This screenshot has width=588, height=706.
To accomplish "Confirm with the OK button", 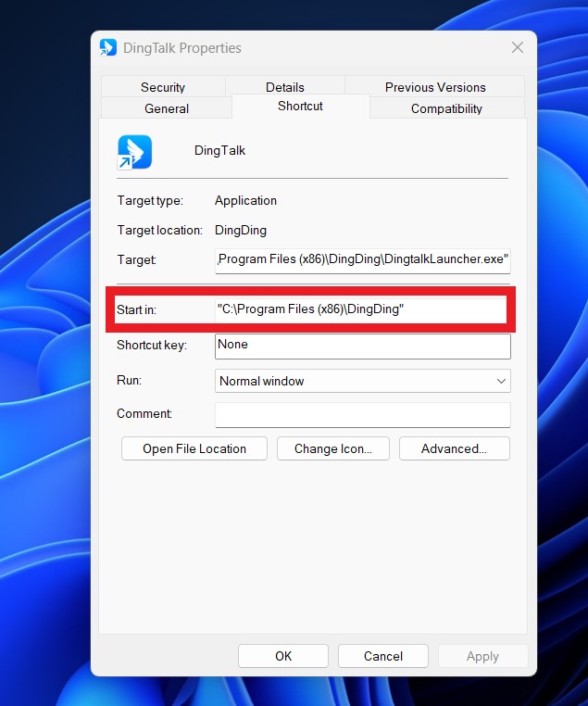I will click(283, 656).
